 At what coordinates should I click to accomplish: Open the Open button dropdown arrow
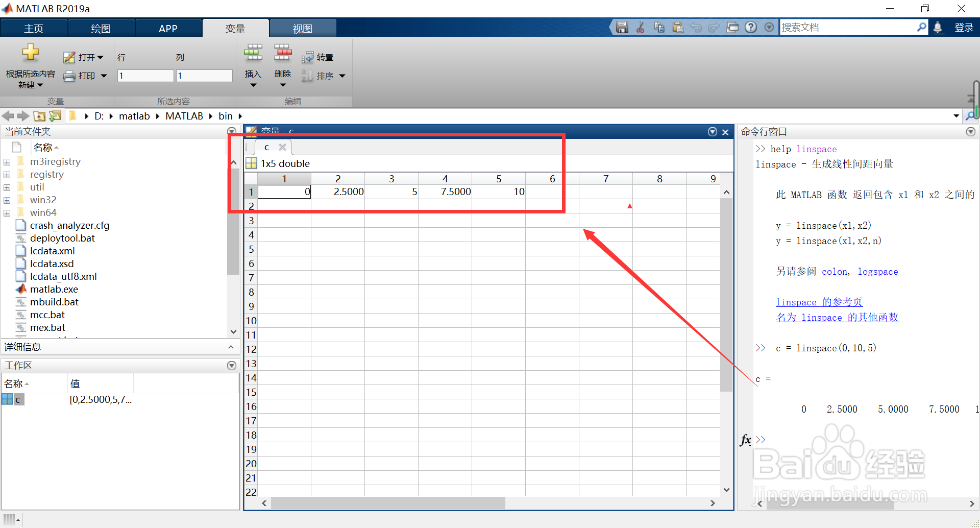tap(100, 57)
